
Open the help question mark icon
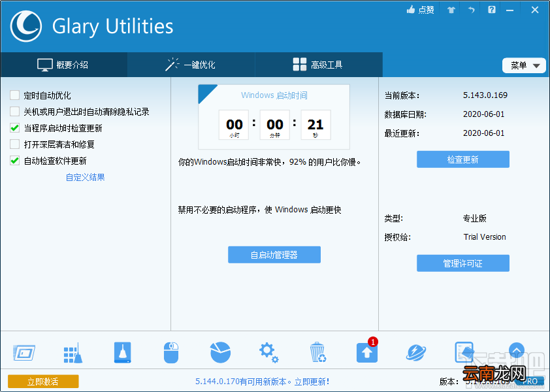pyautogui.click(x=492, y=10)
